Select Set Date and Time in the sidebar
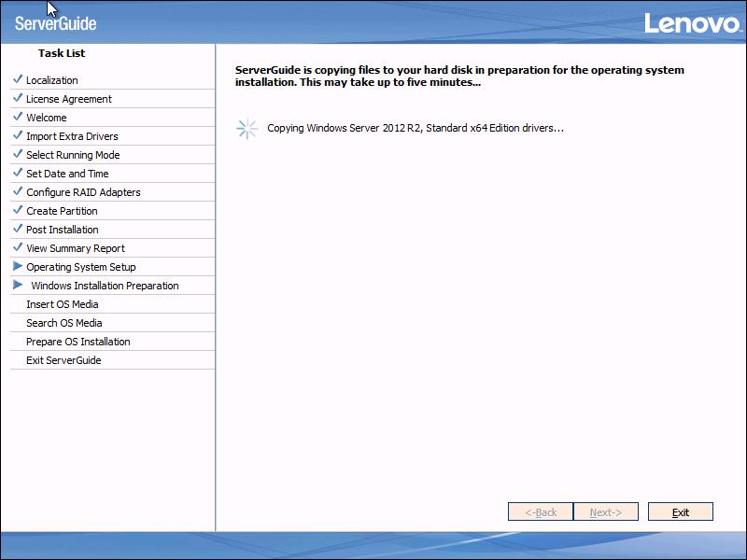Image resolution: width=747 pixels, height=560 pixels. click(x=65, y=173)
